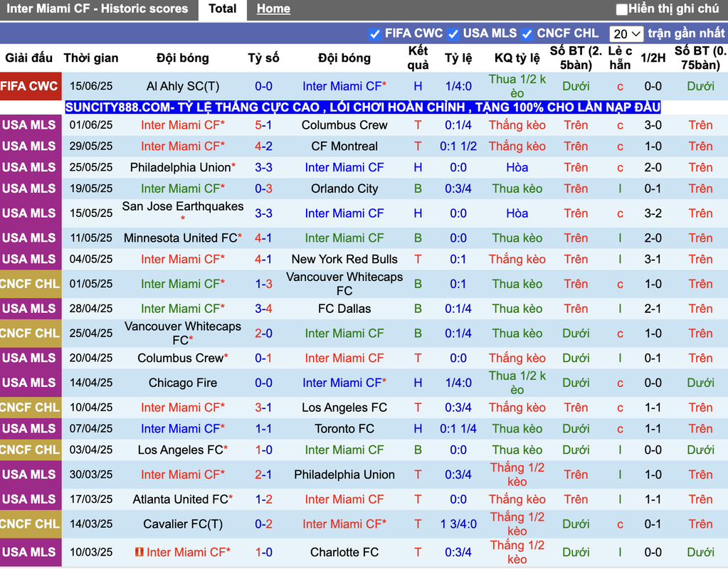The width and height of the screenshot is (728, 569).
Task: Click the 'Tỷ số' column header
Action: click(263, 58)
